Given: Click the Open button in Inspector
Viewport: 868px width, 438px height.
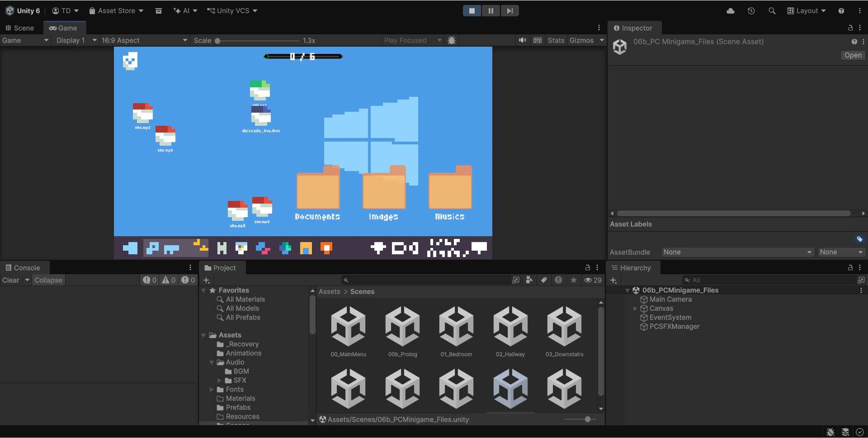Looking at the screenshot, I should [x=853, y=55].
